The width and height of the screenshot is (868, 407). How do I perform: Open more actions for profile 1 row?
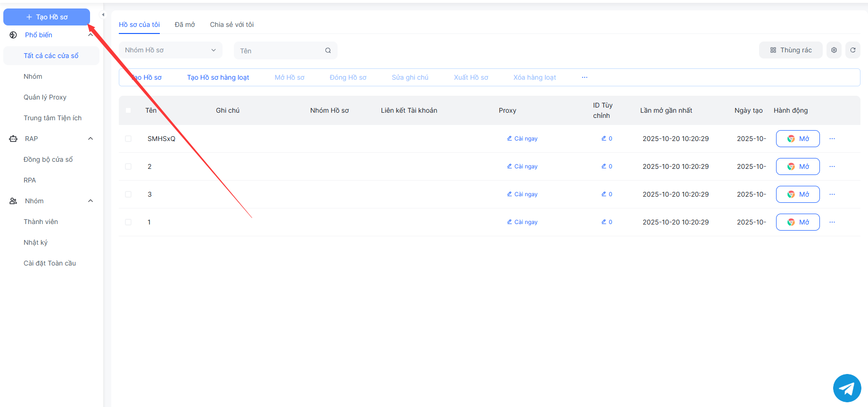pyautogui.click(x=832, y=222)
